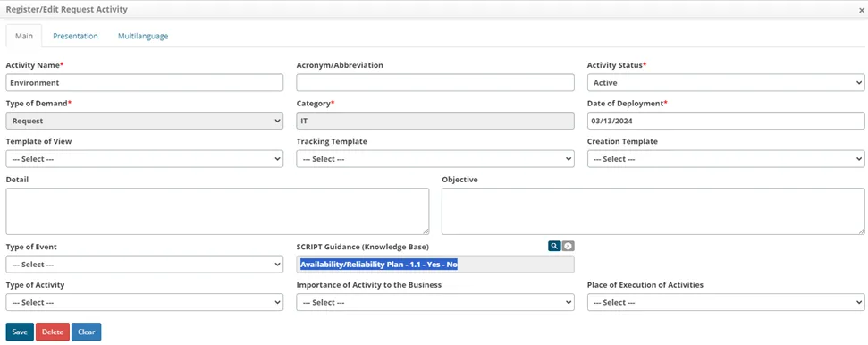Click the Activity Name input field

(145, 83)
